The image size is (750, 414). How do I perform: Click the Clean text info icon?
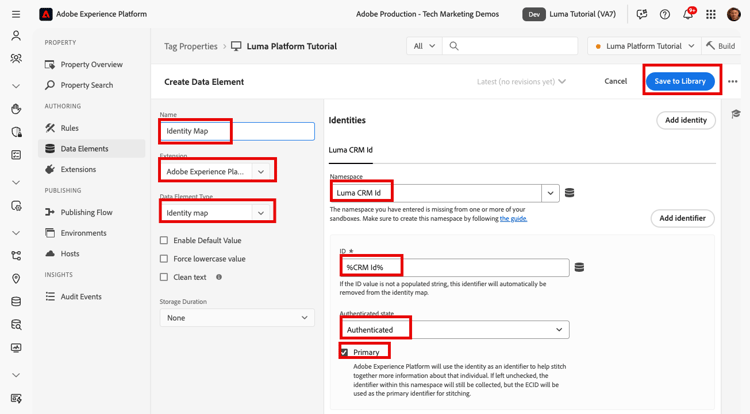[x=219, y=277]
